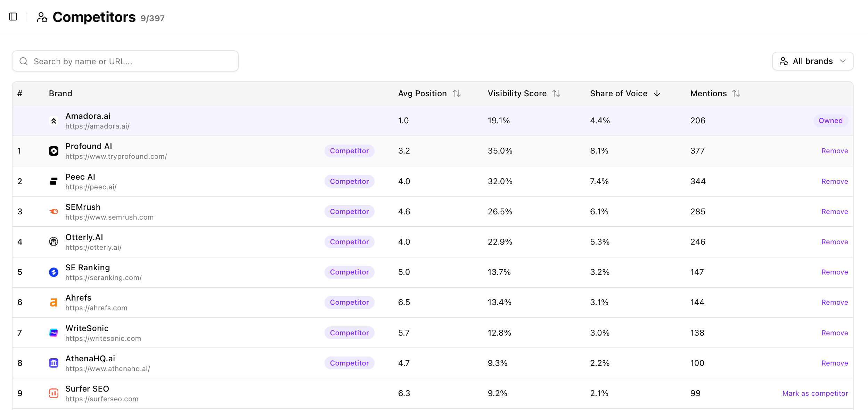Sort by Mentions column arrows

(x=736, y=93)
